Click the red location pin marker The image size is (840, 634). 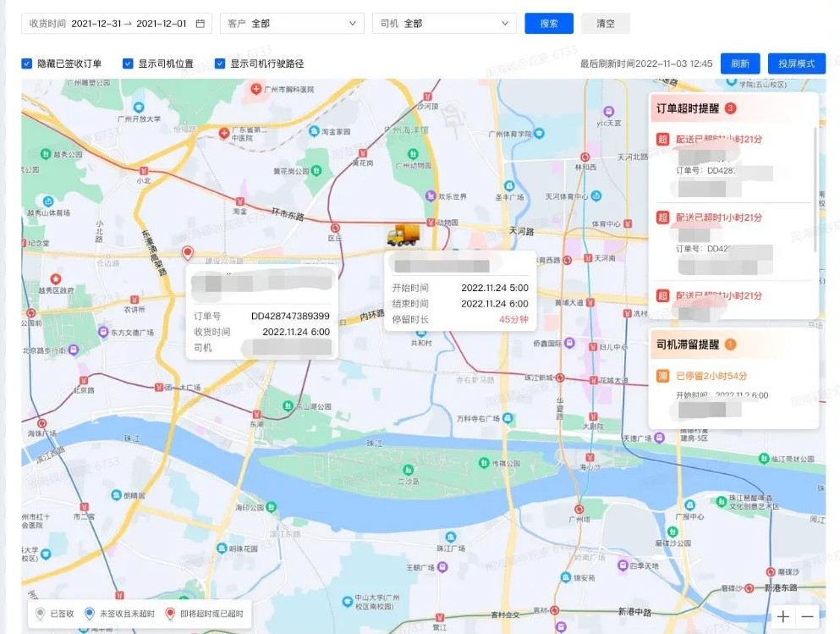pos(188,253)
